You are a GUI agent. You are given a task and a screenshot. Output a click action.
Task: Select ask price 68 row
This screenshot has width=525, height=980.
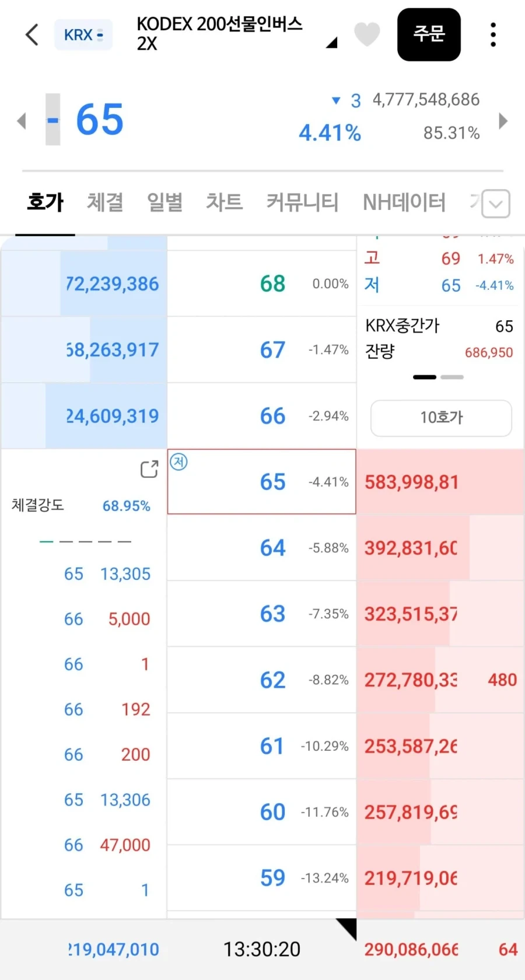[261, 283]
